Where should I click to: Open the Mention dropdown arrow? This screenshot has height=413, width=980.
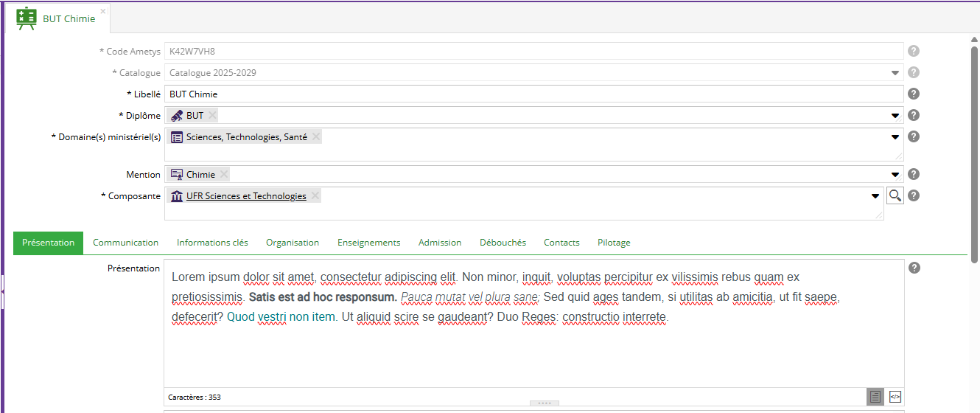pyautogui.click(x=895, y=175)
